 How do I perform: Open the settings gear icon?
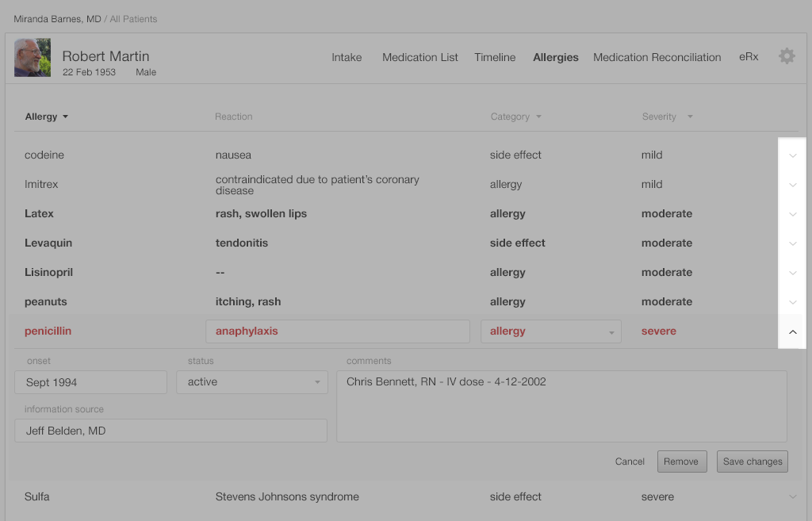click(x=786, y=56)
